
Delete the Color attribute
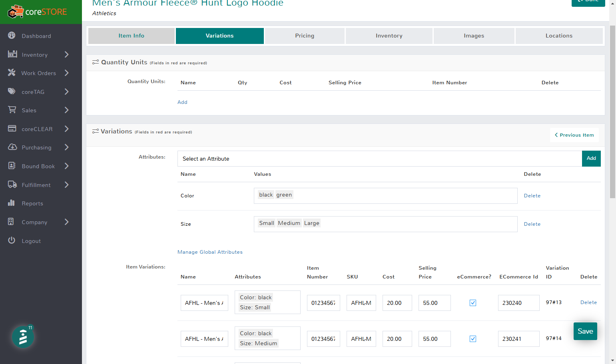click(532, 196)
